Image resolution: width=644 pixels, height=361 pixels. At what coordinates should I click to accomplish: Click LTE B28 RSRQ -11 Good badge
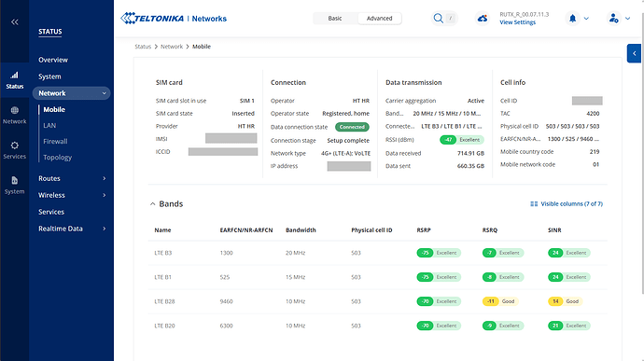(x=500, y=301)
